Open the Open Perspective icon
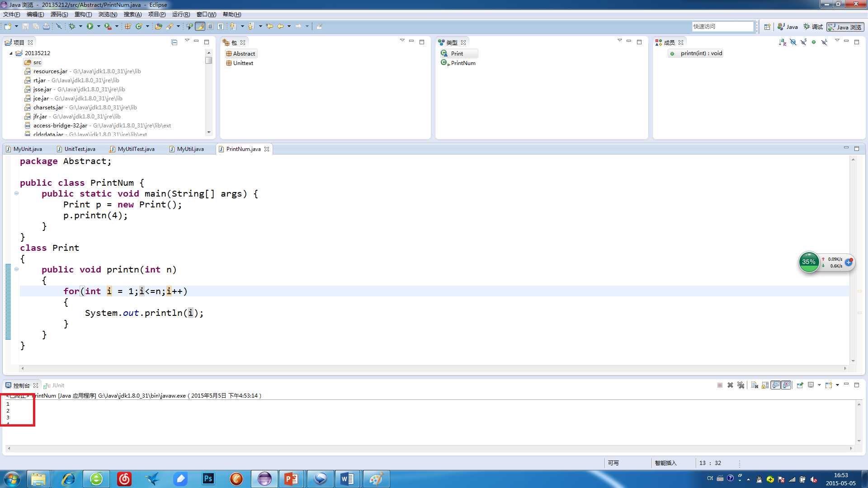868x488 pixels. click(767, 27)
